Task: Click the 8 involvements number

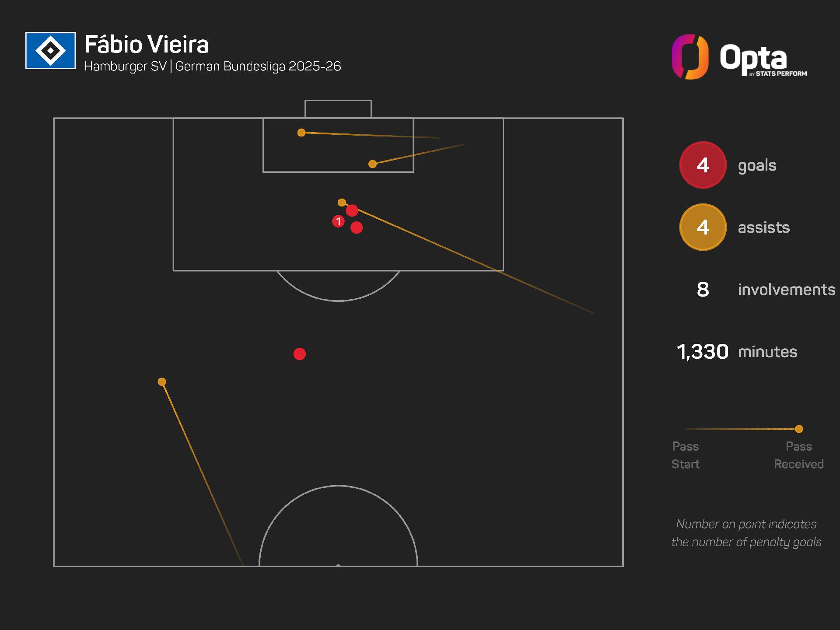Action: coord(703,290)
